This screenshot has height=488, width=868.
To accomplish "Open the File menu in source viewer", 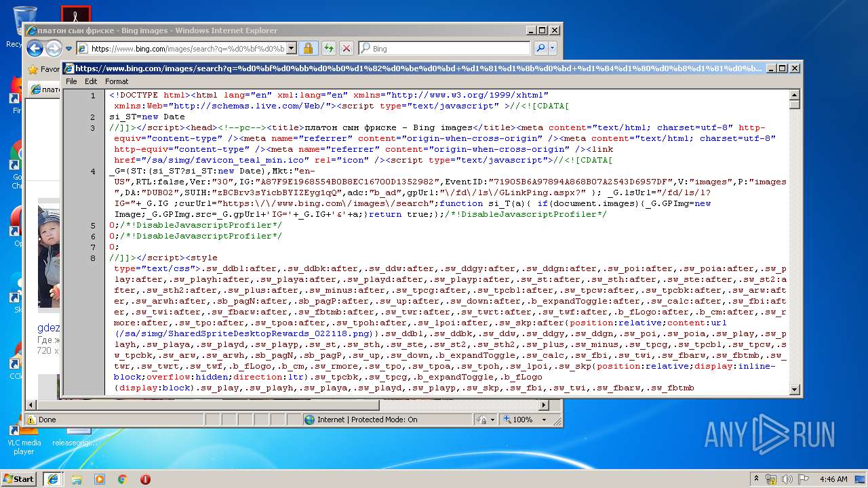I will [x=71, y=81].
